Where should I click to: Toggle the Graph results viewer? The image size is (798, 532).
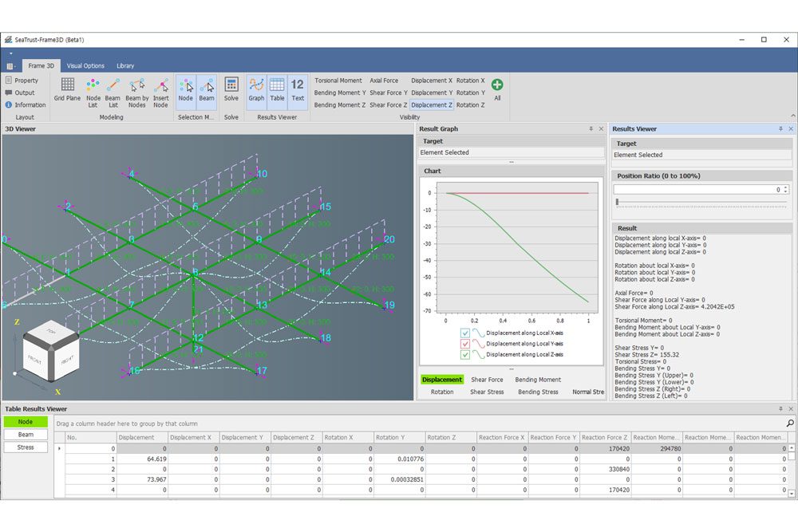pyautogui.click(x=256, y=90)
